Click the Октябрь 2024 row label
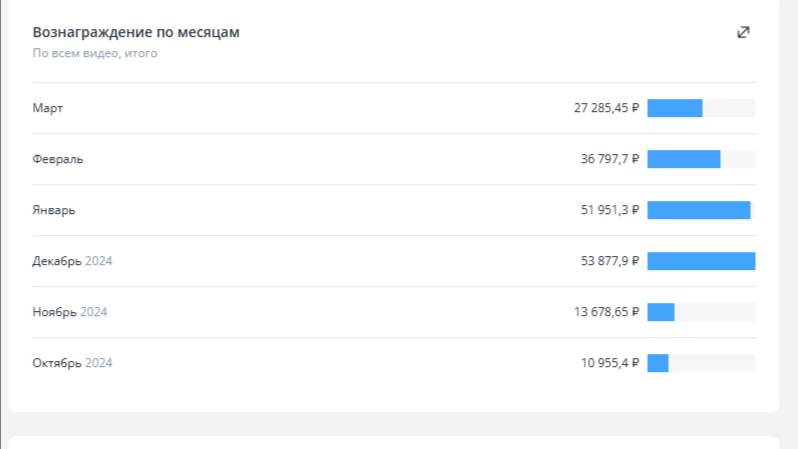This screenshot has height=449, width=798. tap(72, 363)
